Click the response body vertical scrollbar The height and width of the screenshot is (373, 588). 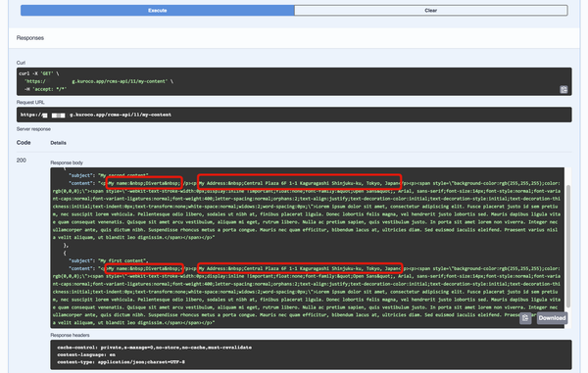[x=568, y=246]
